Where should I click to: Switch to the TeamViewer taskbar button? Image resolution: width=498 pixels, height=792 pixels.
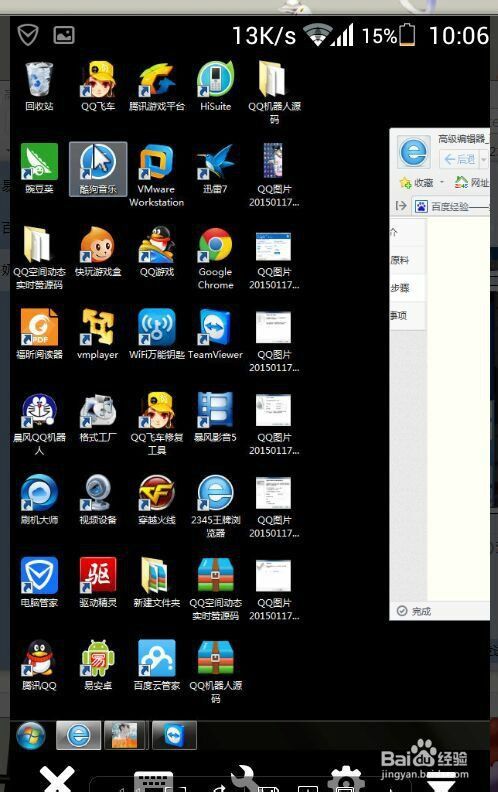[174, 735]
